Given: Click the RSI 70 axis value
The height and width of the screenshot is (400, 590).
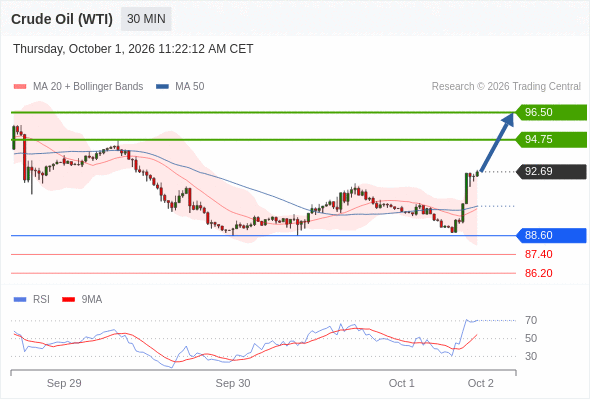Looking at the screenshot, I should (531, 320).
